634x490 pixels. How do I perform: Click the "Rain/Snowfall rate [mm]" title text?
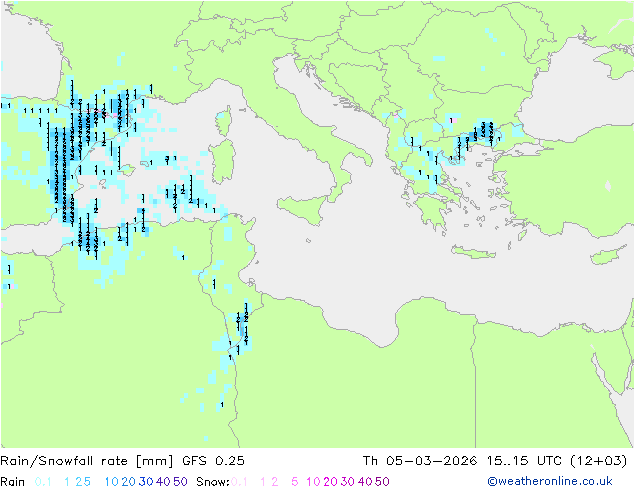tap(87, 461)
